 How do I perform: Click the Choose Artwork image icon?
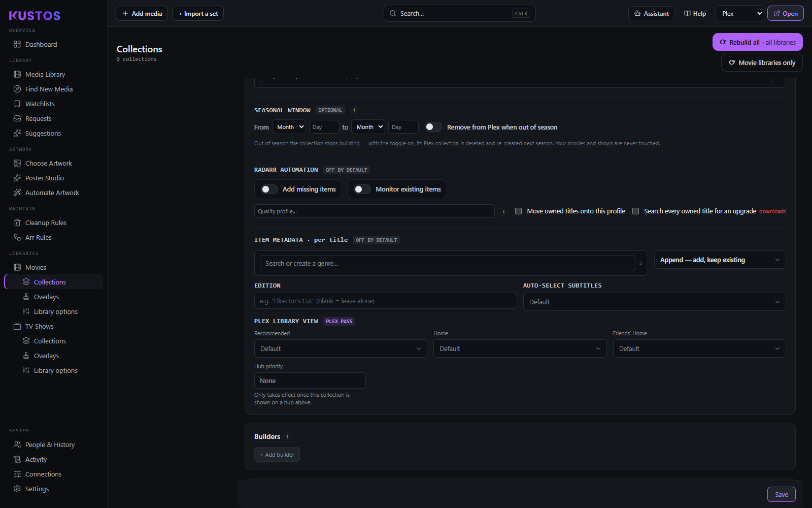point(17,163)
